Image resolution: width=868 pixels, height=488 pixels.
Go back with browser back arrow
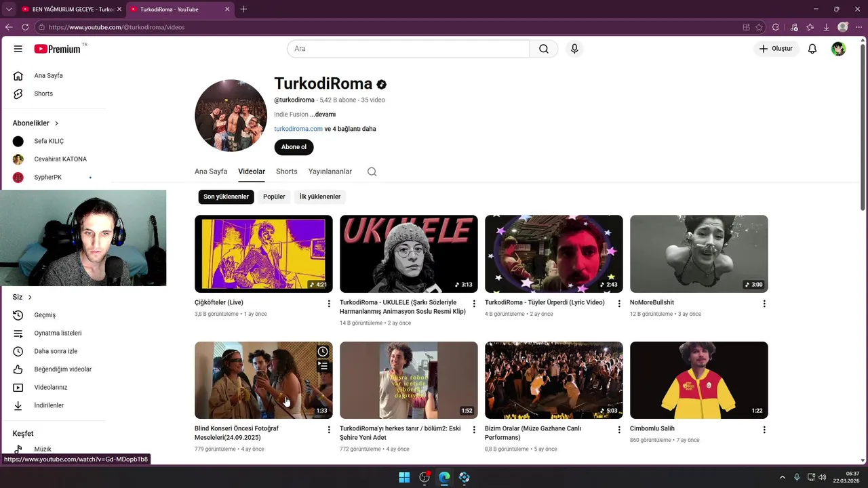click(9, 27)
